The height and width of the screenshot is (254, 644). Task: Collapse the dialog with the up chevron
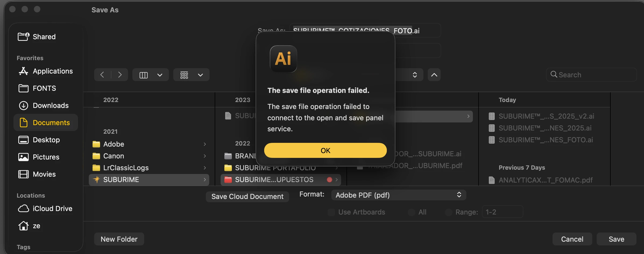click(434, 75)
